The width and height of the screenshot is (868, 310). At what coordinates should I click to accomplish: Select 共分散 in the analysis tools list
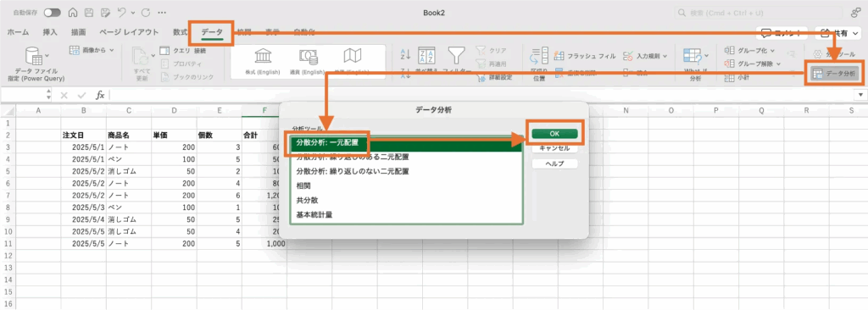click(x=406, y=200)
